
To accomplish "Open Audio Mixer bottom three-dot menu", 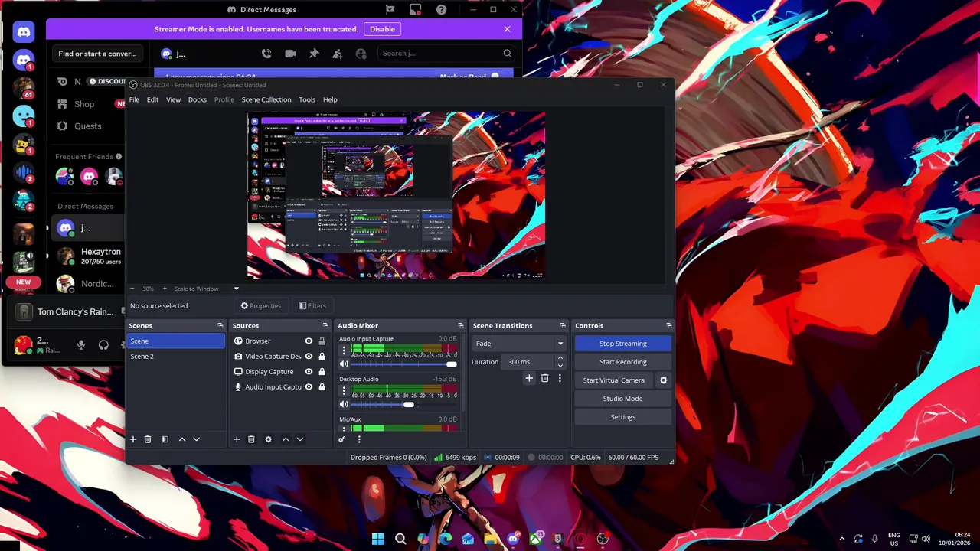I will point(358,439).
